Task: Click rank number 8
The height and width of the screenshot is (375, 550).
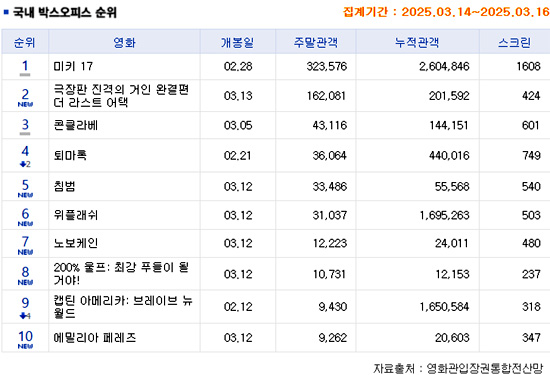Action: [x=25, y=272]
